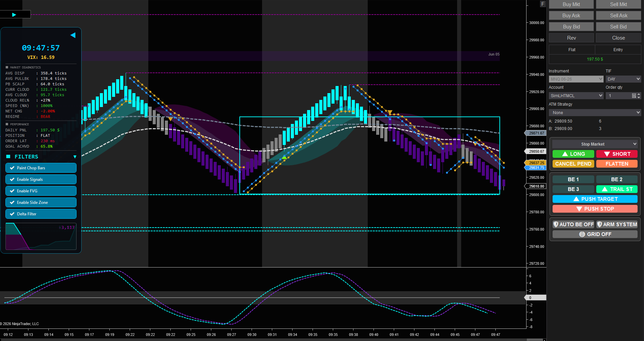This screenshot has width=644, height=341.
Task: Toggle GRID OFF via its globe icon
Action: tap(582, 234)
